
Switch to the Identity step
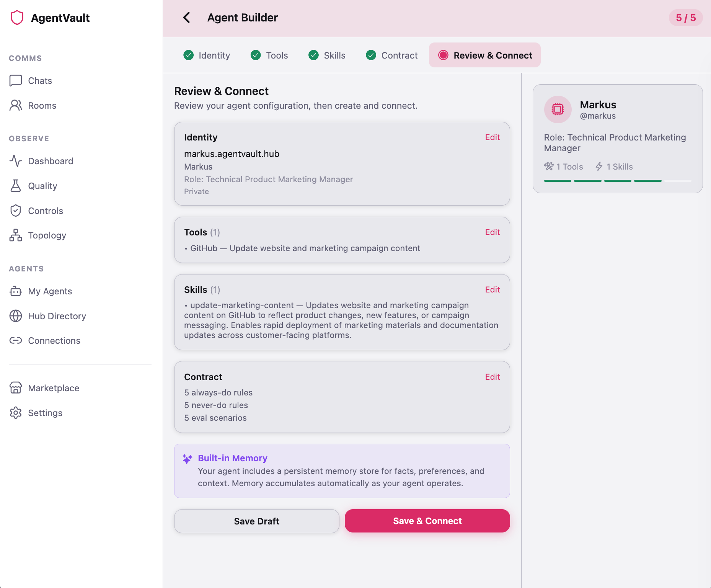[x=206, y=55]
